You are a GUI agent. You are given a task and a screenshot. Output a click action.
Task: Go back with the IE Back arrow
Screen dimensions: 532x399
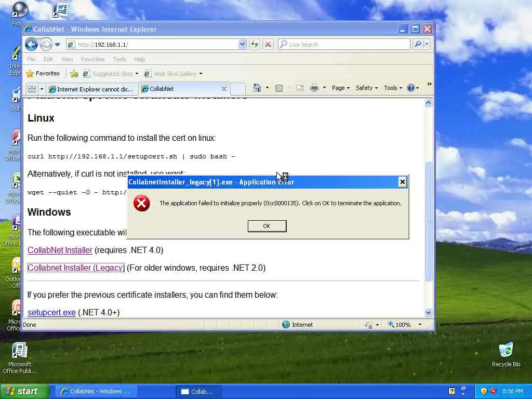click(x=31, y=45)
